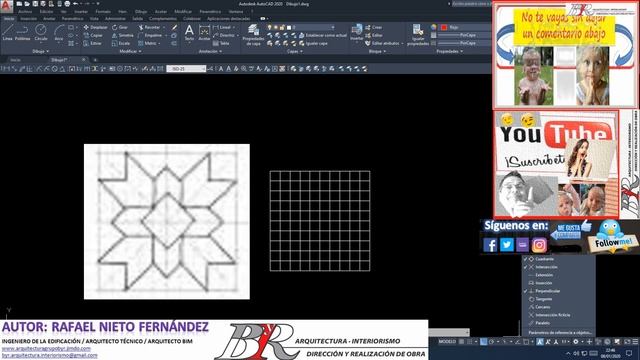
Task: Click the search help input field
Action: pyautogui.click(x=471, y=4)
